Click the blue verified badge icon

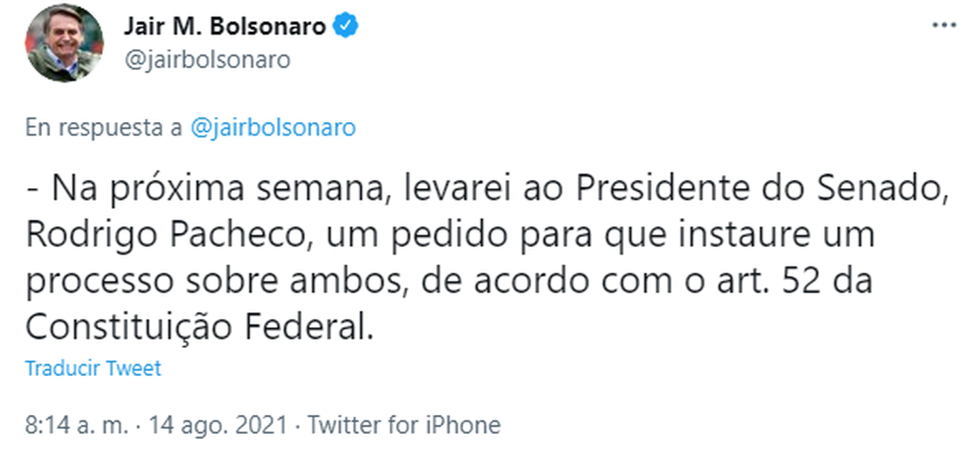pos(346,27)
